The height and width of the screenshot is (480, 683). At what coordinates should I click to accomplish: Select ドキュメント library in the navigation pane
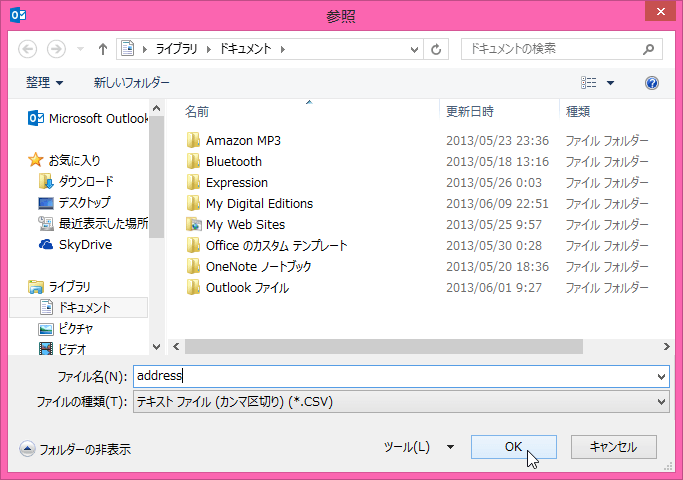coord(79,308)
